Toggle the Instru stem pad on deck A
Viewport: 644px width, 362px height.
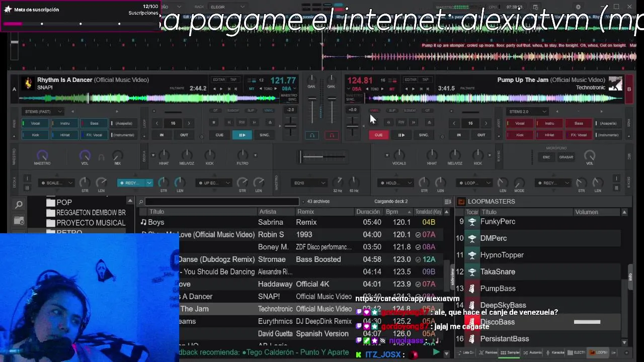[65, 123]
